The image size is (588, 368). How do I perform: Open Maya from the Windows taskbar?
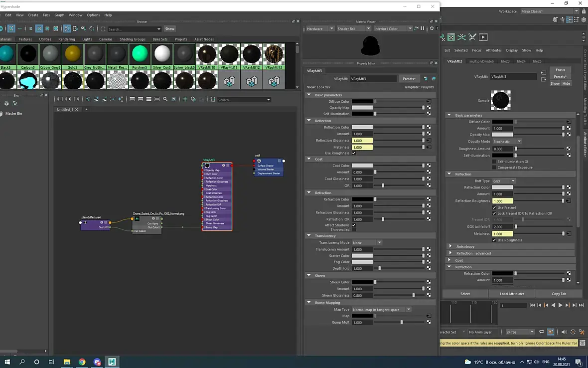pyautogui.click(x=112, y=362)
